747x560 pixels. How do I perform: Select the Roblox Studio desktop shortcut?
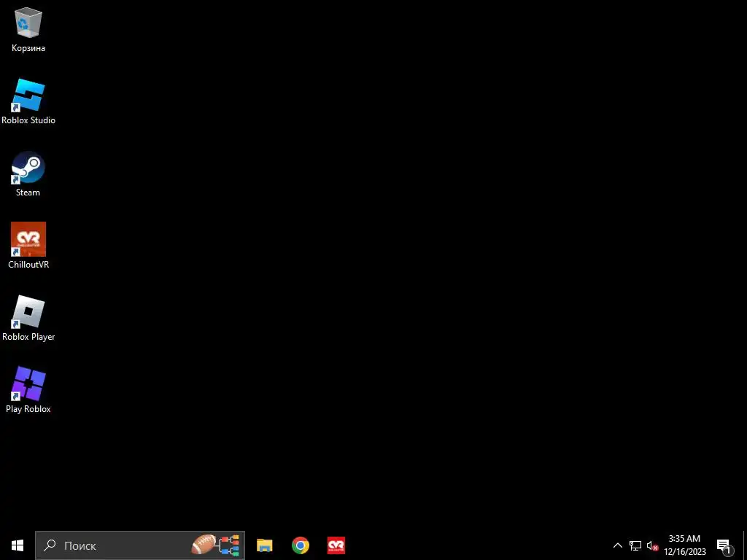click(x=28, y=102)
